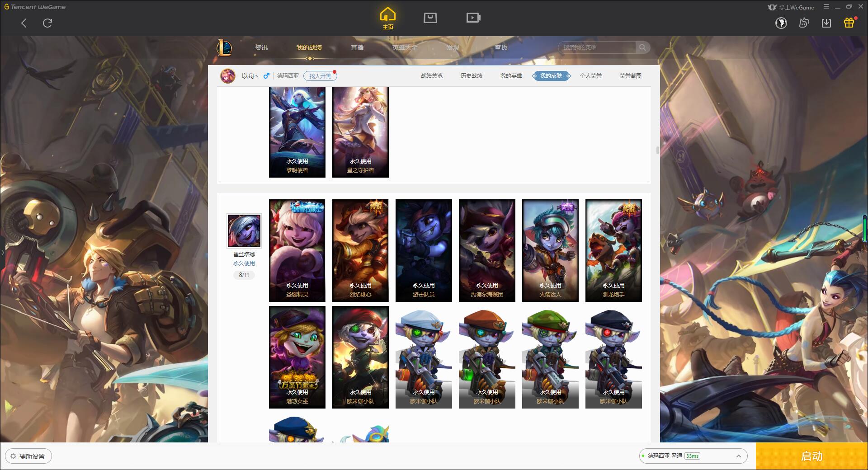Open 欧米伽小队 chroma with orange cap
This screenshot has height=470, width=868.
pos(487,357)
